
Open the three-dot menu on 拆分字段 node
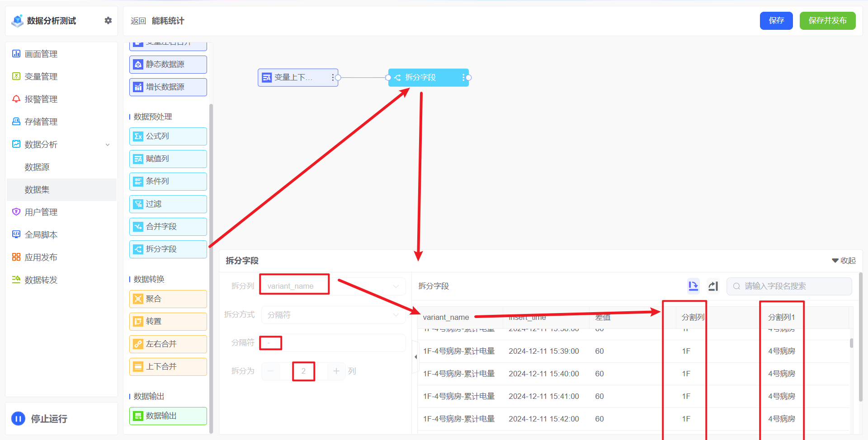463,78
